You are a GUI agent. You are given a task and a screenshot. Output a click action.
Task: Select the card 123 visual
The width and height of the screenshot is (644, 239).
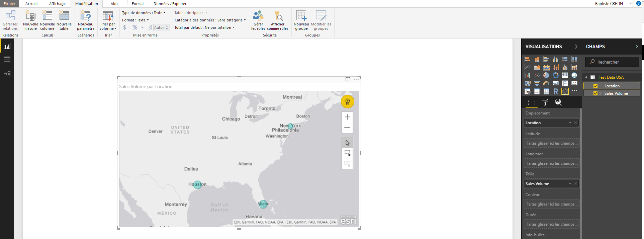pos(556,83)
